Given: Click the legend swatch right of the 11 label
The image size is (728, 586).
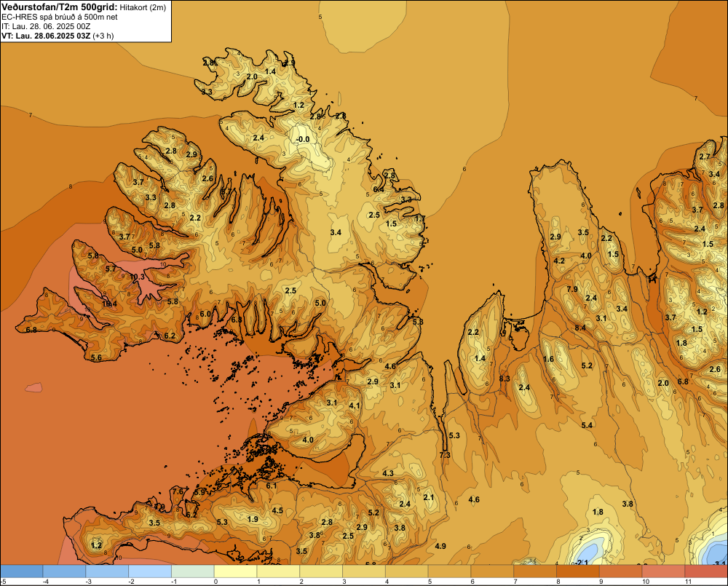Looking at the screenshot, I should 706,571.
